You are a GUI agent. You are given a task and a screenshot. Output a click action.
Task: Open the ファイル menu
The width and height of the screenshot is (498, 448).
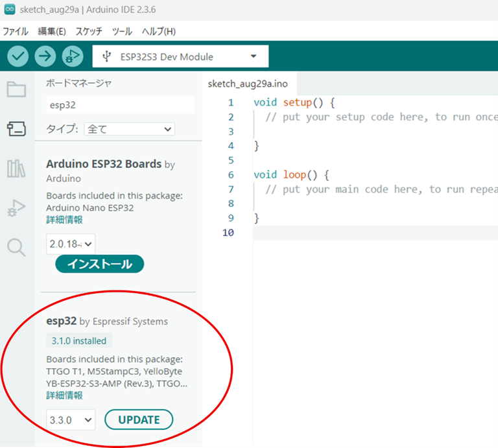click(16, 31)
